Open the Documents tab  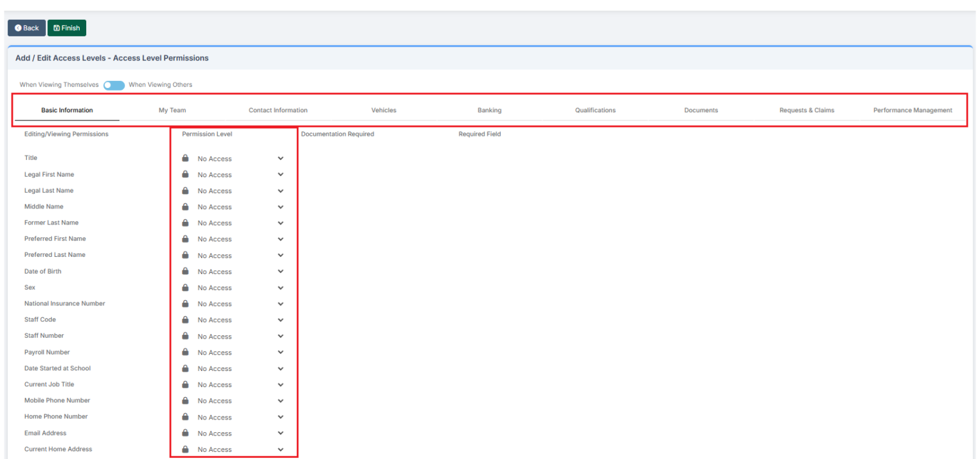click(701, 110)
